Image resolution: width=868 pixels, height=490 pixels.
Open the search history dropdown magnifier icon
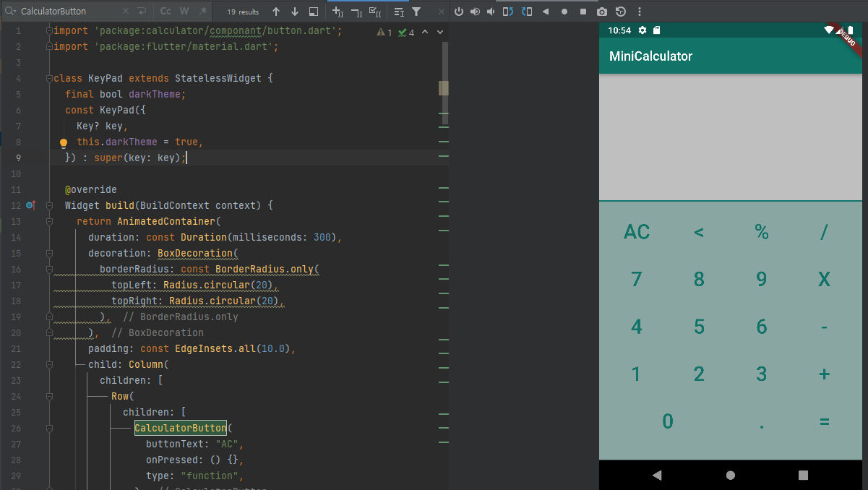coord(10,12)
